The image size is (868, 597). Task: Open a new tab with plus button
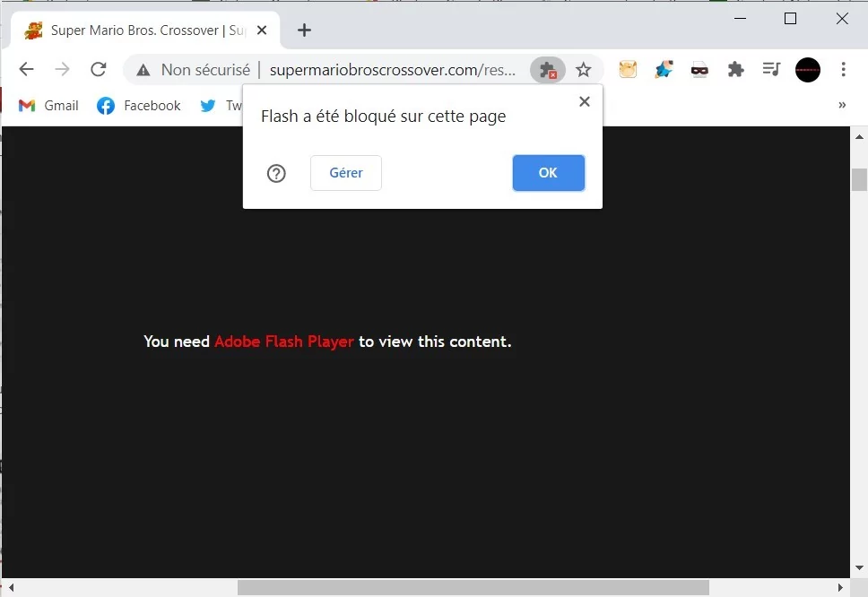[304, 30]
